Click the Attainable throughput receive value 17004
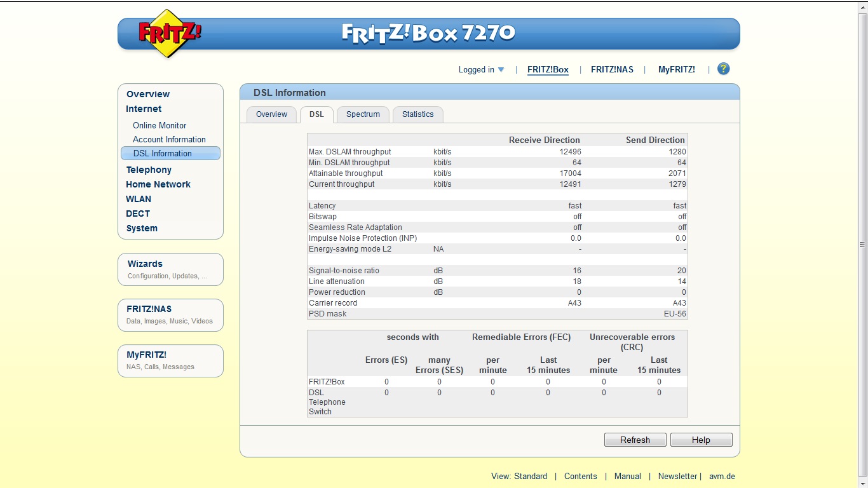 pos(570,173)
